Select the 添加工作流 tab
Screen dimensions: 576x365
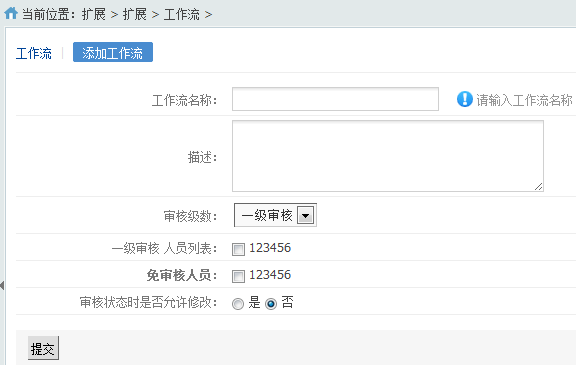(113, 52)
